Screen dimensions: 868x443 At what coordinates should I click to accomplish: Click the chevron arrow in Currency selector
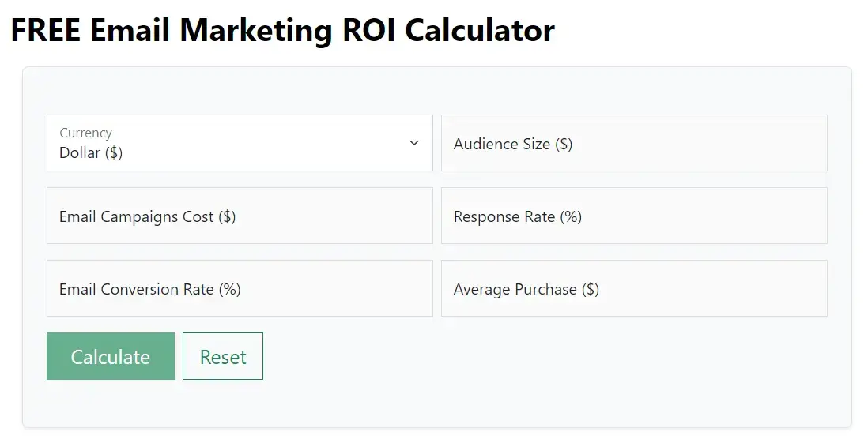pos(414,143)
